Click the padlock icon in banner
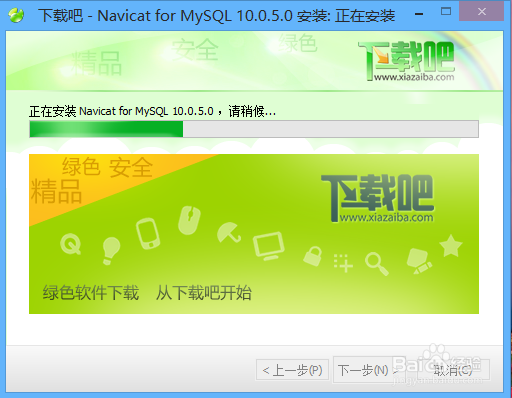The width and height of the screenshot is (512, 398). (x=313, y=256)
